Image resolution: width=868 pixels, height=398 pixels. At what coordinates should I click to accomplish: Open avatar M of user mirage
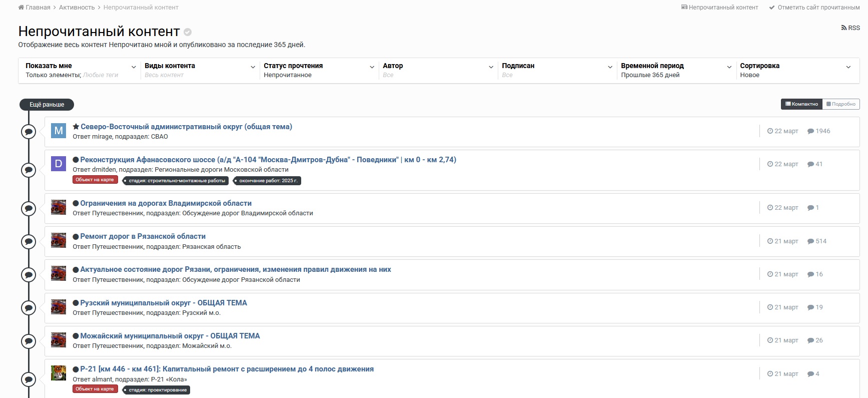click(x=59, y=131)
